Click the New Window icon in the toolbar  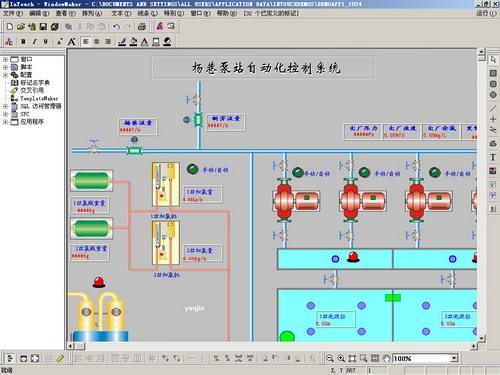click(x=10, y=26)
